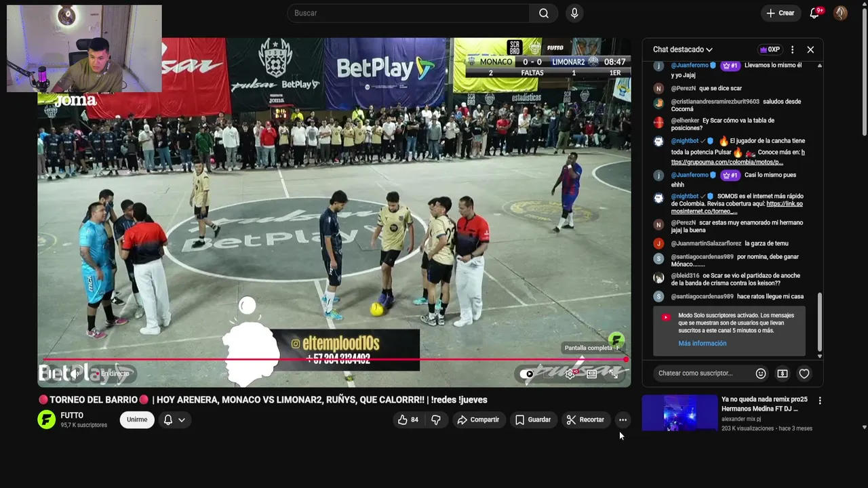Click @santiagocardenas989 'por nomina' message
This screenshot has width=868, height=488.
pos(735,261)
